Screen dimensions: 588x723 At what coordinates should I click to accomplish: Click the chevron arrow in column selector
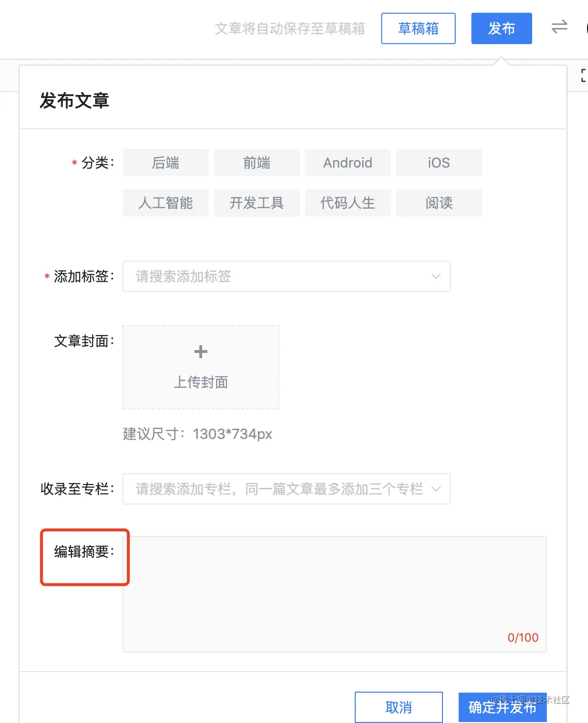coord(436,489)
